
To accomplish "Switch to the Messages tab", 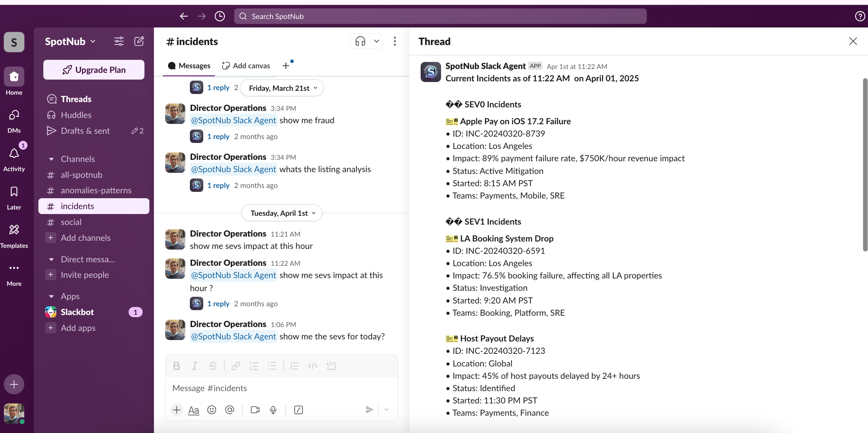I will click(x=189, y=66).
